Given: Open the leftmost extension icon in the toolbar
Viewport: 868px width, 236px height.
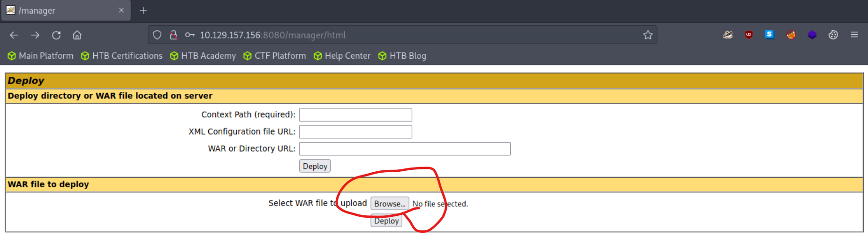Looking at the screenshot, I should point(727,35).
